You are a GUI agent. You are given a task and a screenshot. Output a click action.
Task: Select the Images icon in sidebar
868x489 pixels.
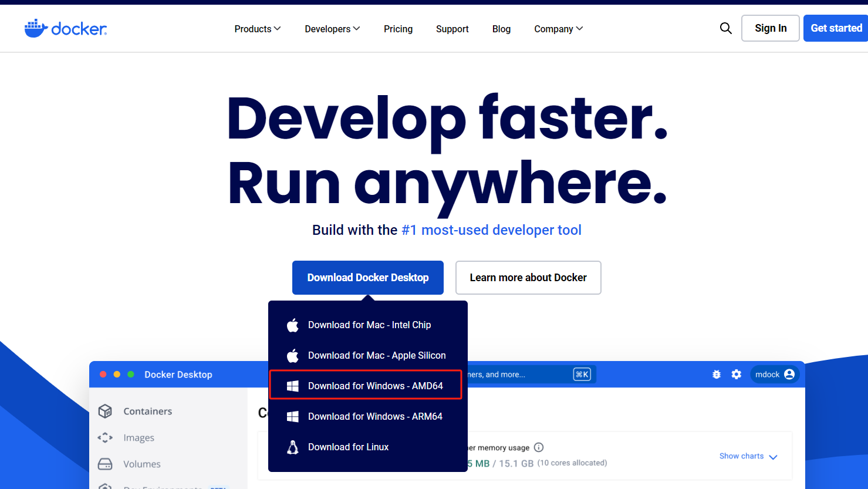(x=105, y=437)
